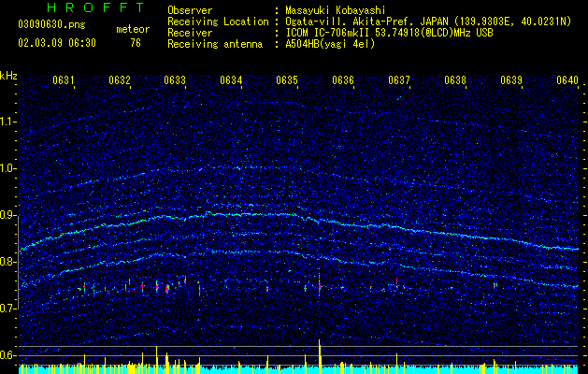588x374 pixels.
Task: Click the 0632 time marker
Action: click(120, 80)
